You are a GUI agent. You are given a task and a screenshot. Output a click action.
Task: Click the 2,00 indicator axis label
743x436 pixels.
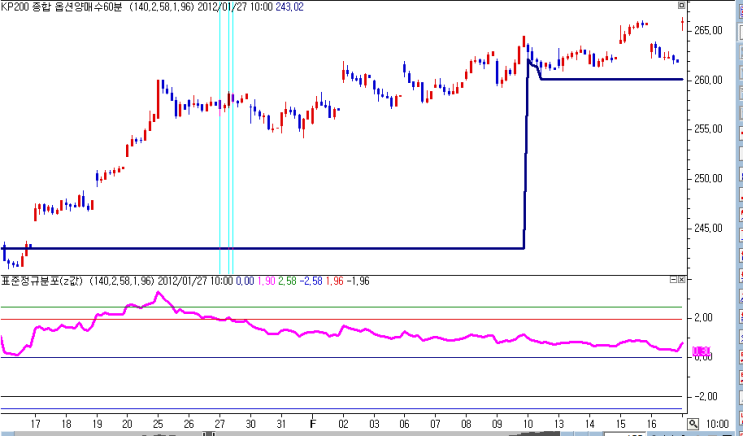click(x=703, y=318)
